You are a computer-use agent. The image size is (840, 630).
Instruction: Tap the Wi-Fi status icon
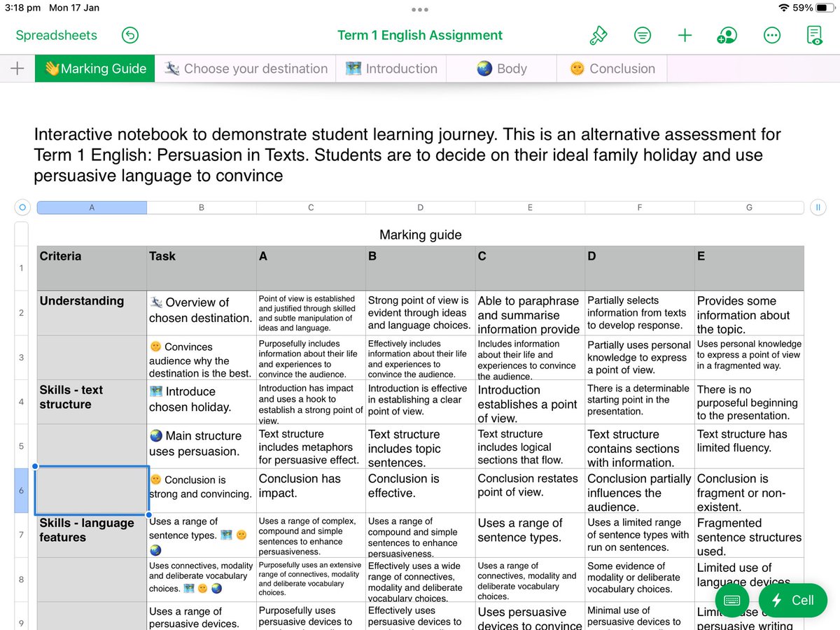tap(784, 8)
